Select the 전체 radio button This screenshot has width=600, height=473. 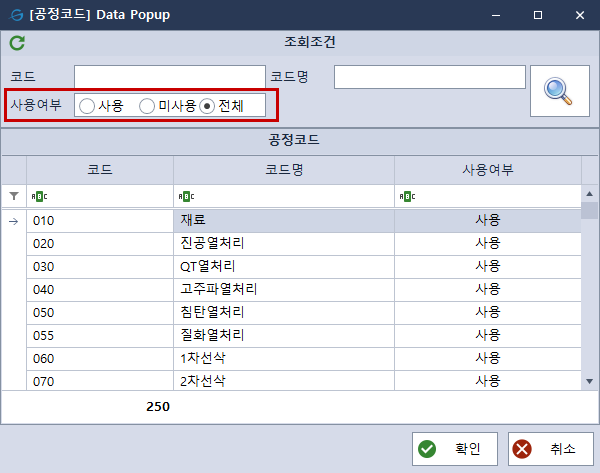coord(207,105)
